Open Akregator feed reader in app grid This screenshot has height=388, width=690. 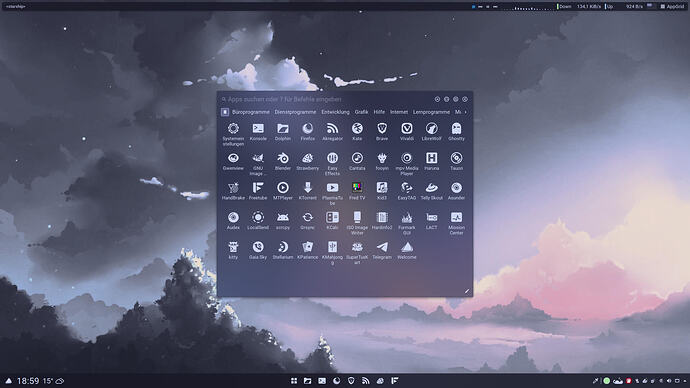point(332,132)
